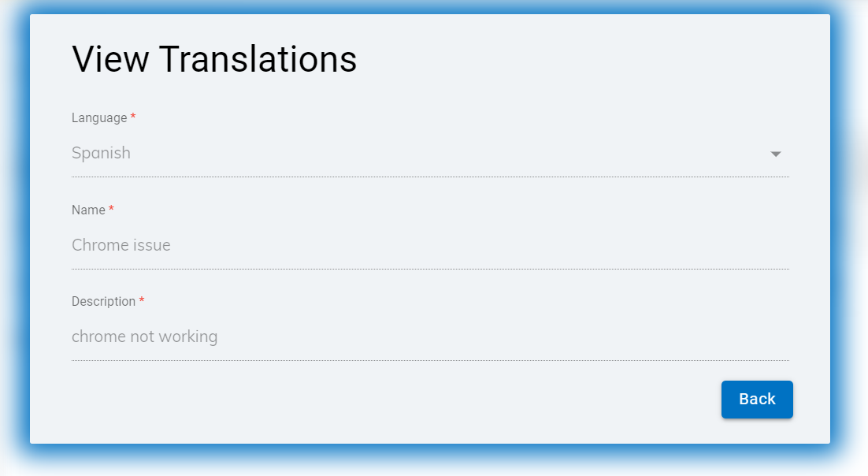Expand the Language dropdown arrow
This screenshot has width=868, height=476.
click(775, 154)
